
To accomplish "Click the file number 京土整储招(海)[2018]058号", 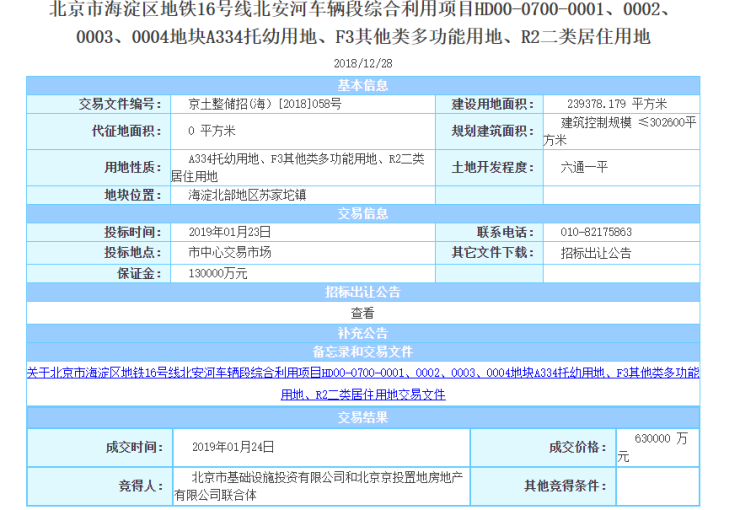I will point(264,104).
